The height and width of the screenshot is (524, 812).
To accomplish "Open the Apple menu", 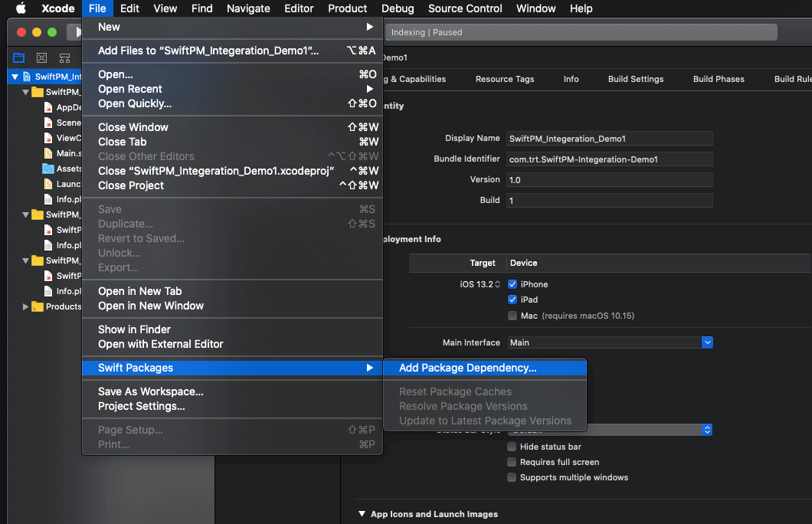I will (x=21, y=8).
